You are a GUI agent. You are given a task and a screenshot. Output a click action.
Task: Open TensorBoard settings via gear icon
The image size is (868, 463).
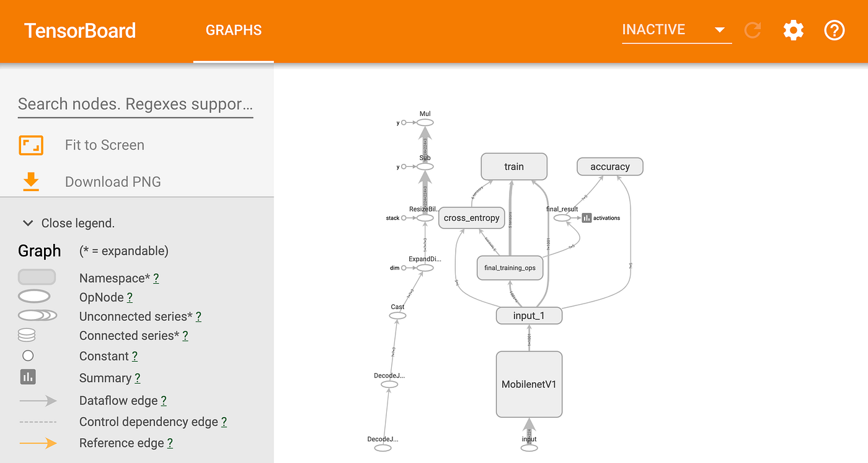pyautogui.click(x=793, y=30)
